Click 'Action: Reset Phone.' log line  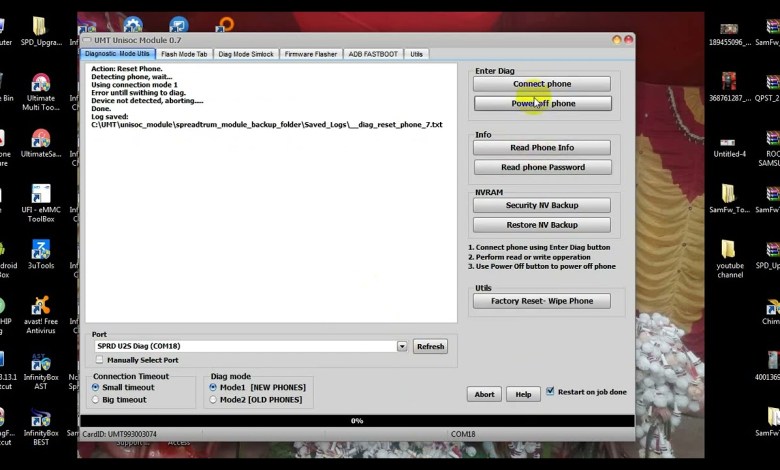pyautogui.click(x=126, y=69)
